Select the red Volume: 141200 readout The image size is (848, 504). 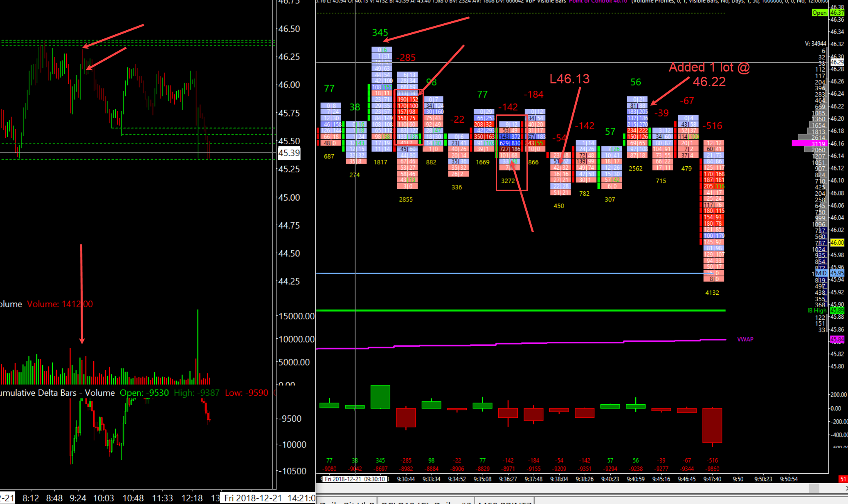pyautogui.click(x=60, y=304)
